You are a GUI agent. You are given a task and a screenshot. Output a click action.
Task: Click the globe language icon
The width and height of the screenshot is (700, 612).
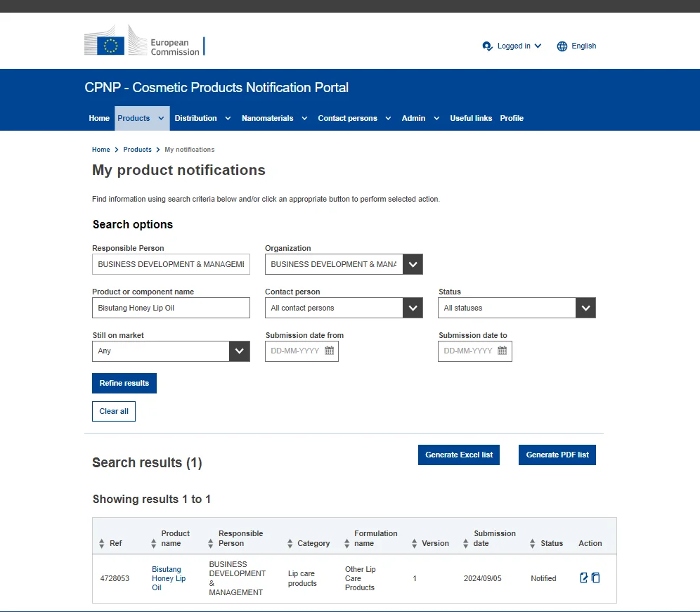(562, 46)
